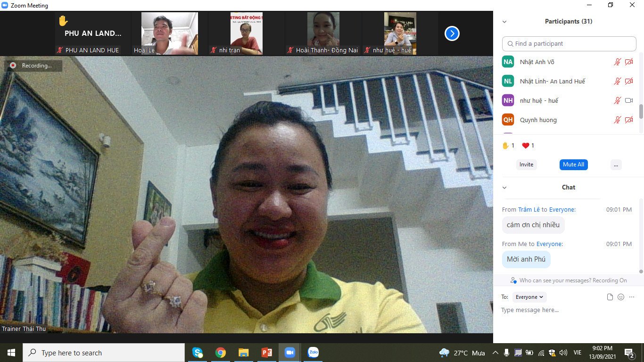Toggle microphone for Nhật Anh Võ
This screenshot has width=644, height=362.
point(617,62)
